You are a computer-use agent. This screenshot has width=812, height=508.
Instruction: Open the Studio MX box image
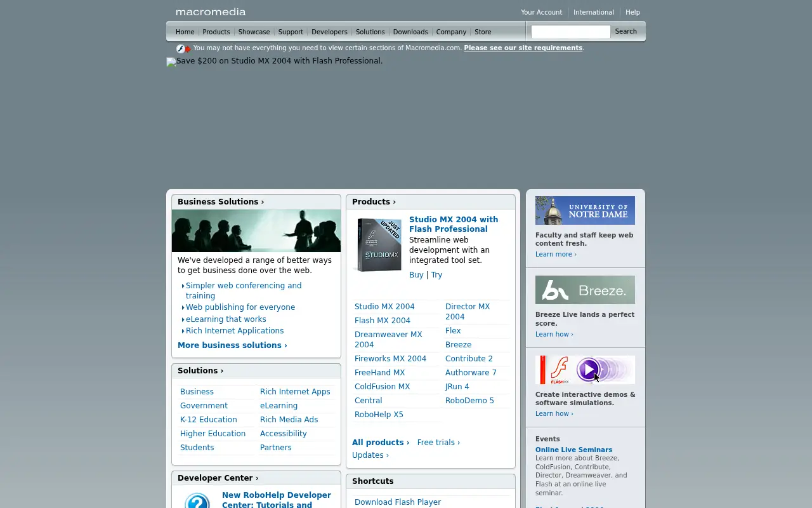coord(378,245)
